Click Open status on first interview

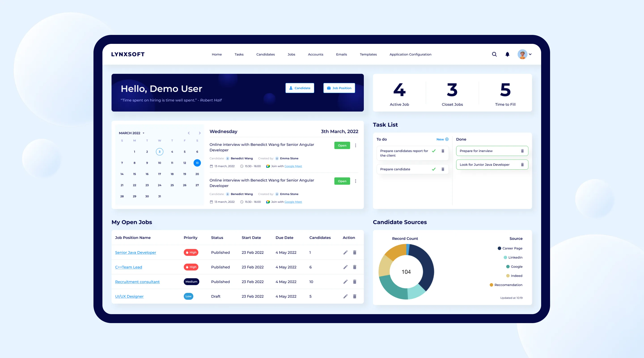pos(342,145)
